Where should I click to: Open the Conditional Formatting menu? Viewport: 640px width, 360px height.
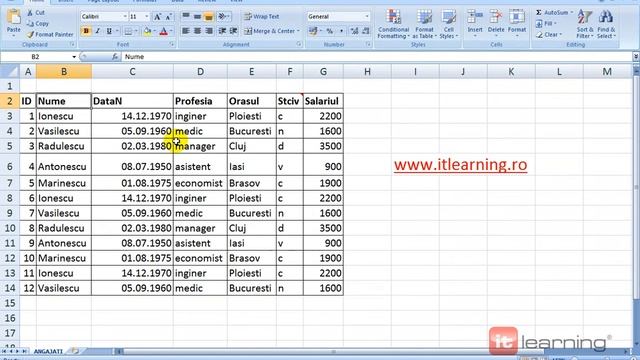(x=393, y=24)
